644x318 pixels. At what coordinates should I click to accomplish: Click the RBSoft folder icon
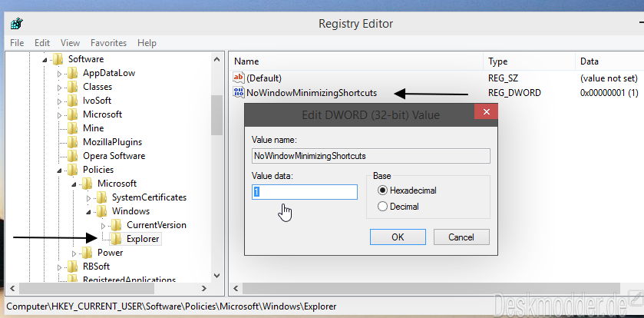(x=72, y=267)
